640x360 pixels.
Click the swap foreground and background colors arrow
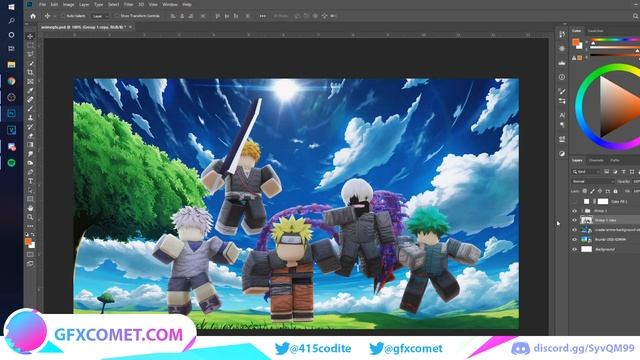(x=33, y=235)
